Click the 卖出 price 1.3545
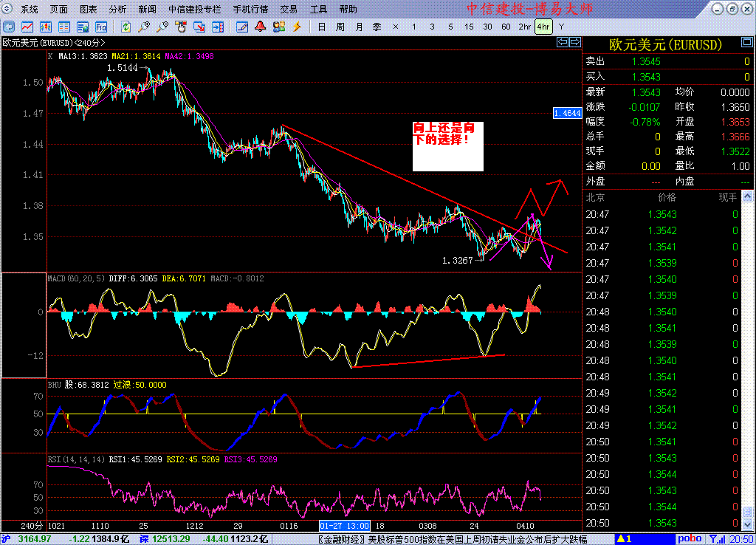Screen dimensions: 756x545 click(x=646, y=62)
